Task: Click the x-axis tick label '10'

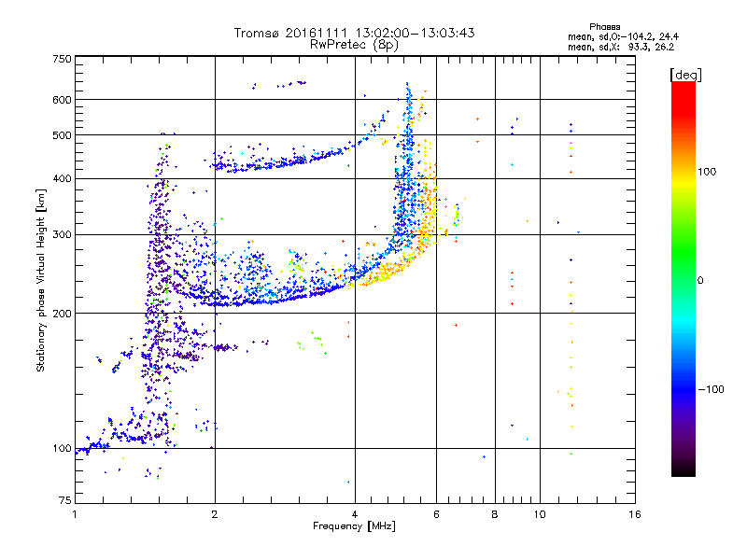Action: click(x=540, y=514)
